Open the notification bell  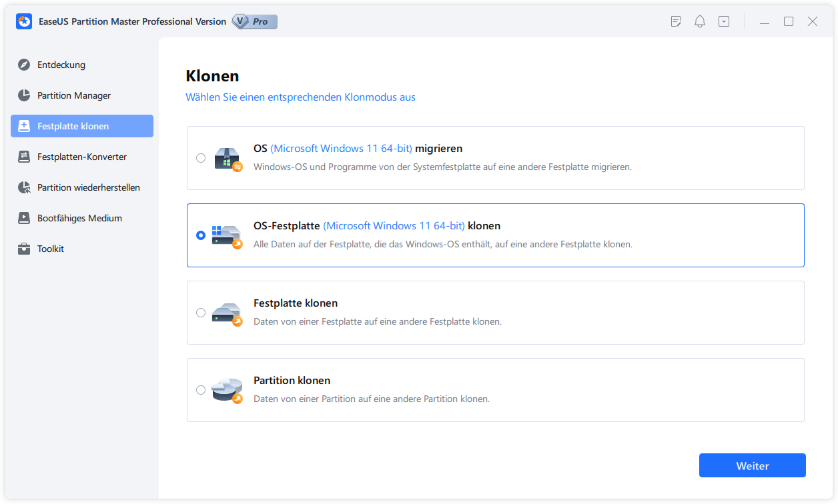coord(700,21)
